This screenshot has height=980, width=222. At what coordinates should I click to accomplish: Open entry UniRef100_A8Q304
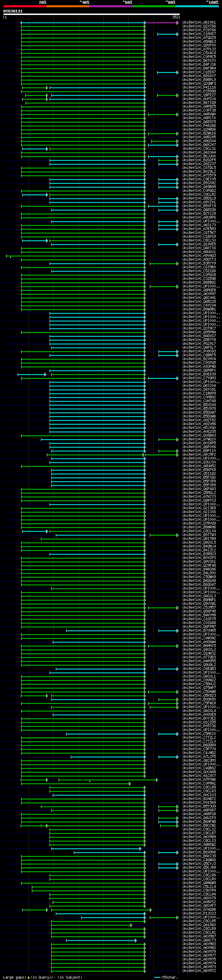[199, 141]
